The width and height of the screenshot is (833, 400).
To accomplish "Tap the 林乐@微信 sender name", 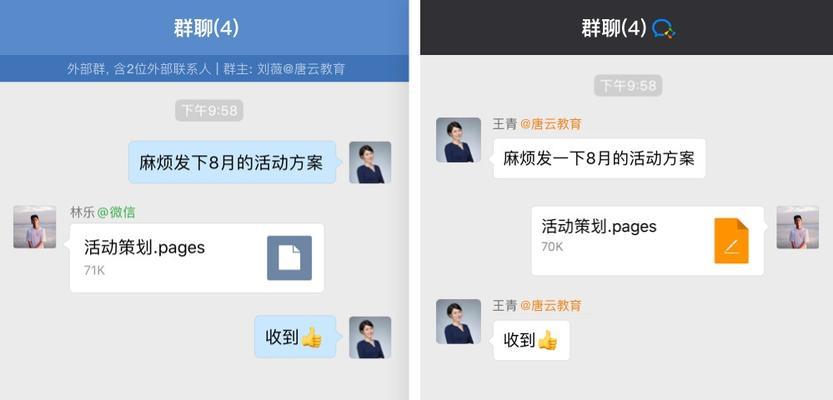I will (103, 212).
